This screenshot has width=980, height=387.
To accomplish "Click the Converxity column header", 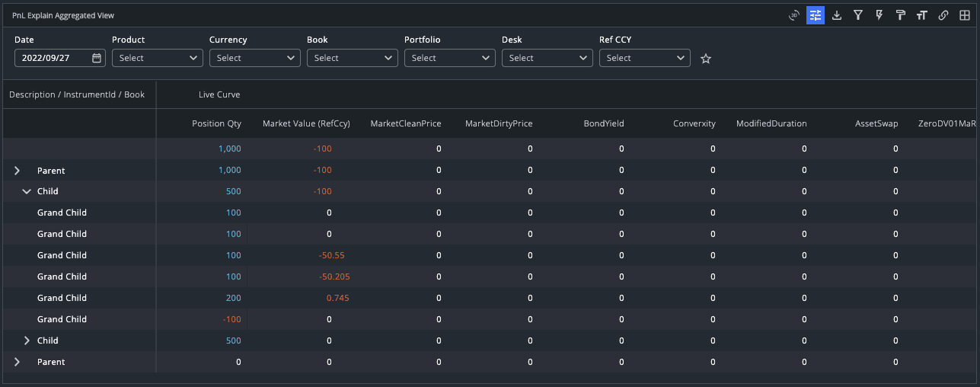I will 694,123.
